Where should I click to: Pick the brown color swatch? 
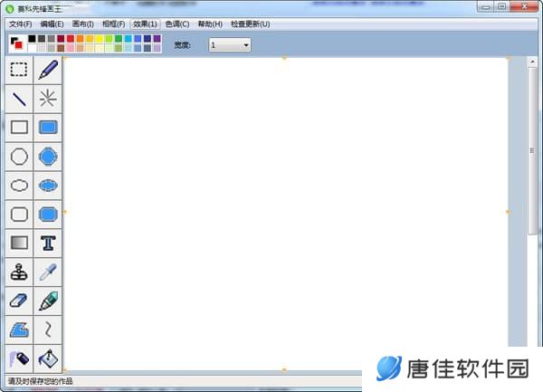(61, 48)
